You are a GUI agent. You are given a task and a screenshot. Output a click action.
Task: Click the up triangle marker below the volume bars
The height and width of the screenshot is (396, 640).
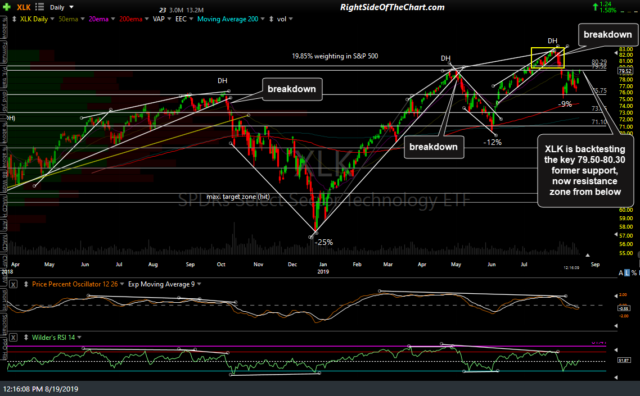(587, 255)
